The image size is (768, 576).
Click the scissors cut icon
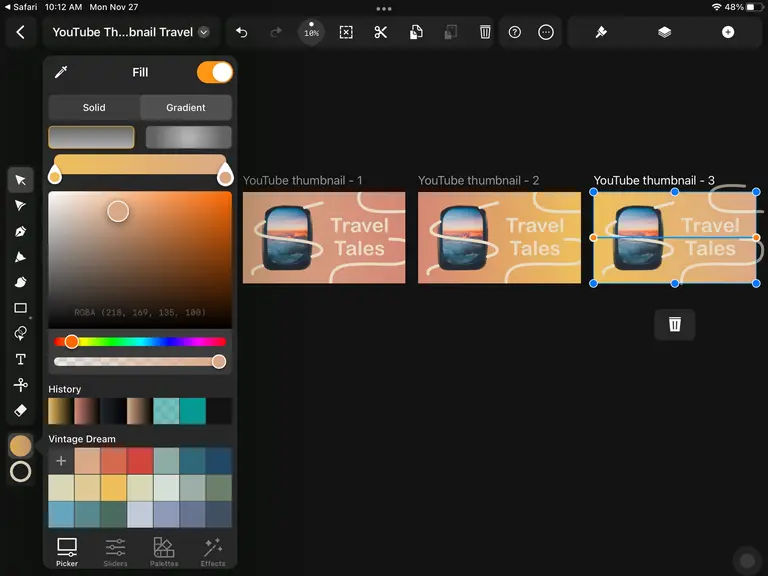click(381, 32)
